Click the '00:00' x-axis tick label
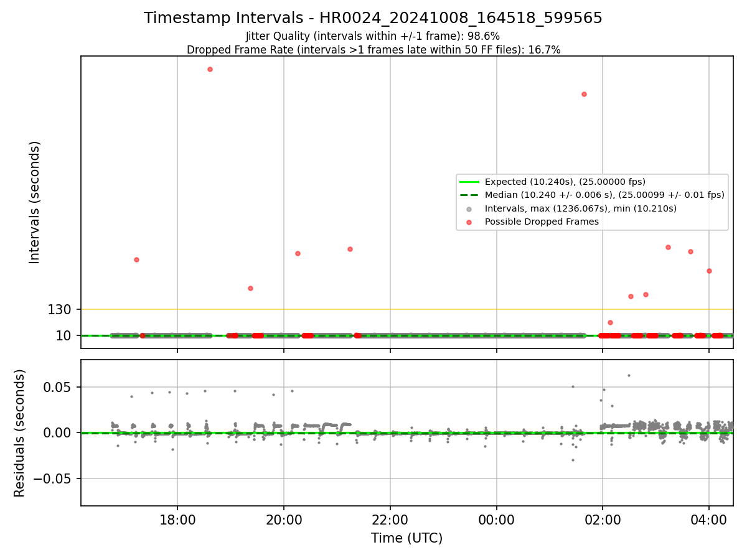The image size is (747, 560). coord(496,519)
